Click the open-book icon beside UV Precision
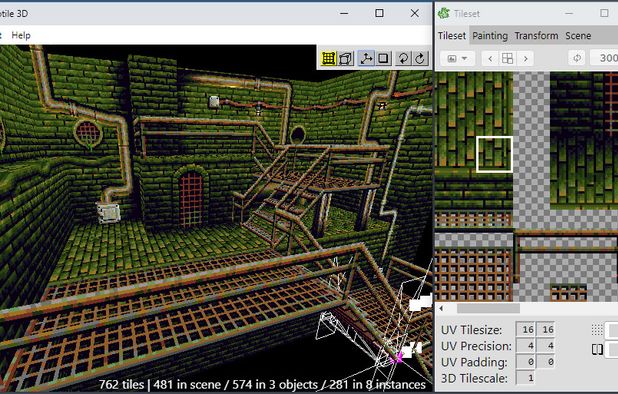 597,349
